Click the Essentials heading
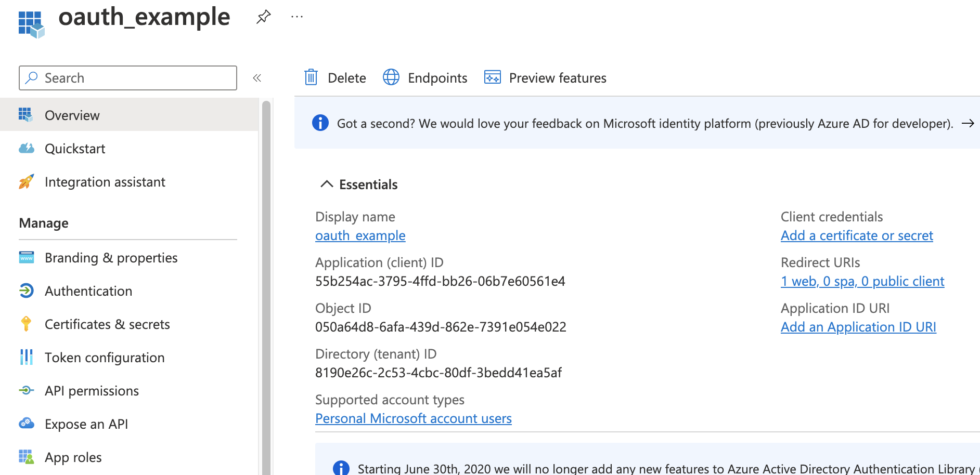980x475 pixels. click(x=368, y=184)
